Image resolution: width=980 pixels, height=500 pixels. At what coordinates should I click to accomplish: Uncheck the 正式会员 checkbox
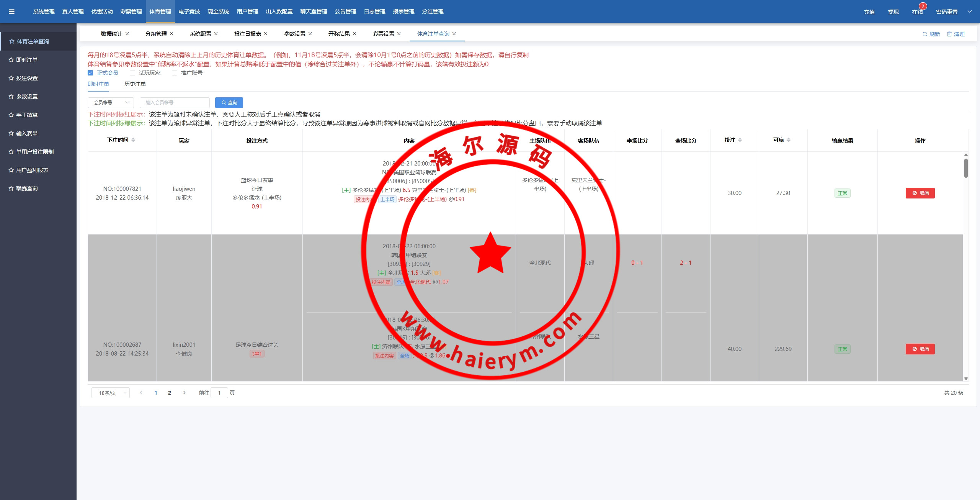(90, 73)
